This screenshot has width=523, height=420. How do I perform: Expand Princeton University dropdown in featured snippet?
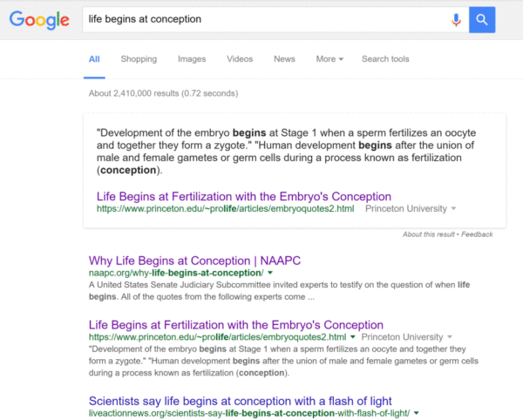pyautogui.click(x=453, y=208)
